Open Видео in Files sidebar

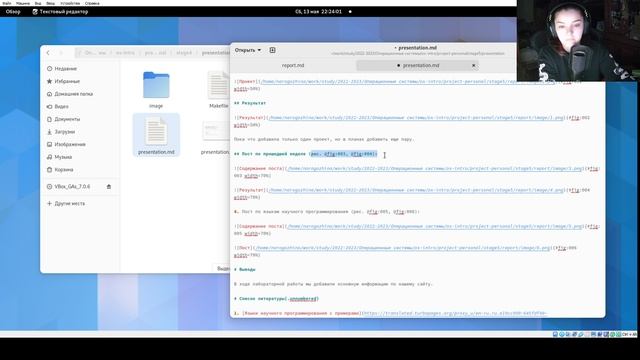pyautogui.click(x=80, y=107)
